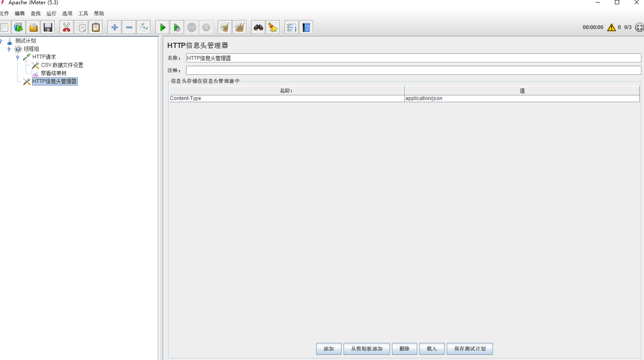Select the application/json value cell
Viewport: 644px width, 360px height.
(522, 98)
